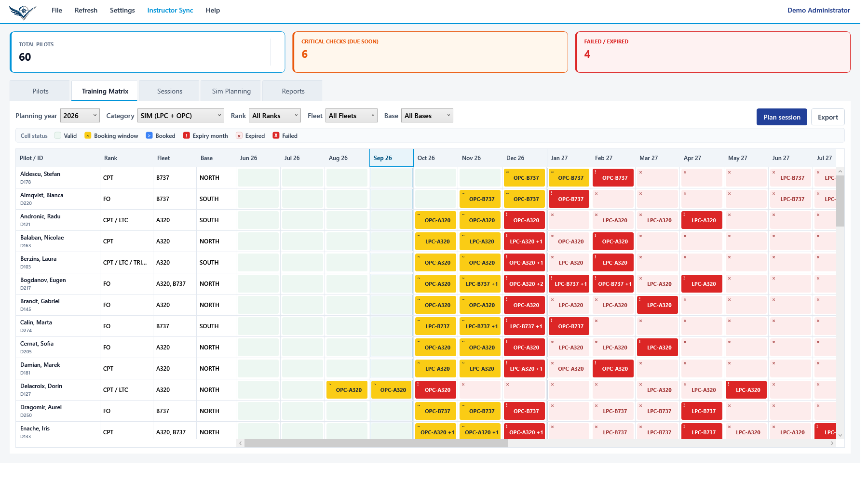
Task: Click the vertical scrollbar thumb
Action: coord(841,201)
